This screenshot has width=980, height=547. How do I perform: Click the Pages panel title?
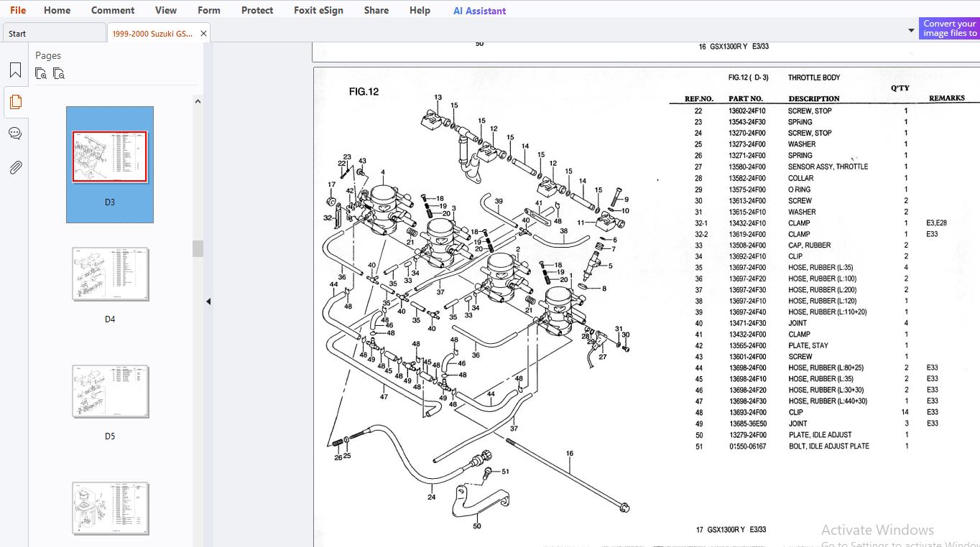(x=48, y=55)
